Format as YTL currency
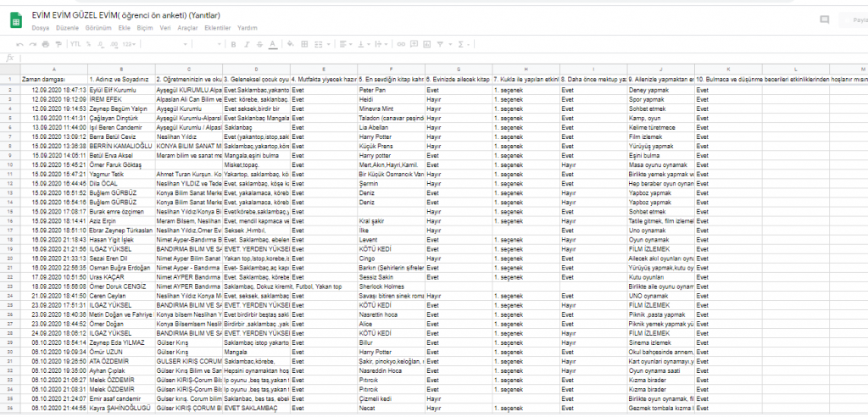This screenshot has width=868, height=417. [75, 43]
